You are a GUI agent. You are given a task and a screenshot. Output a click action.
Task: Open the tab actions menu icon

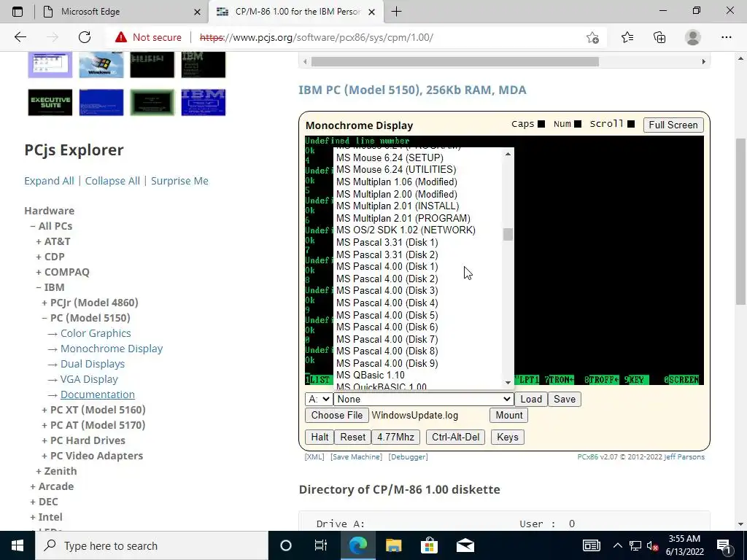(x=18, y=12)
